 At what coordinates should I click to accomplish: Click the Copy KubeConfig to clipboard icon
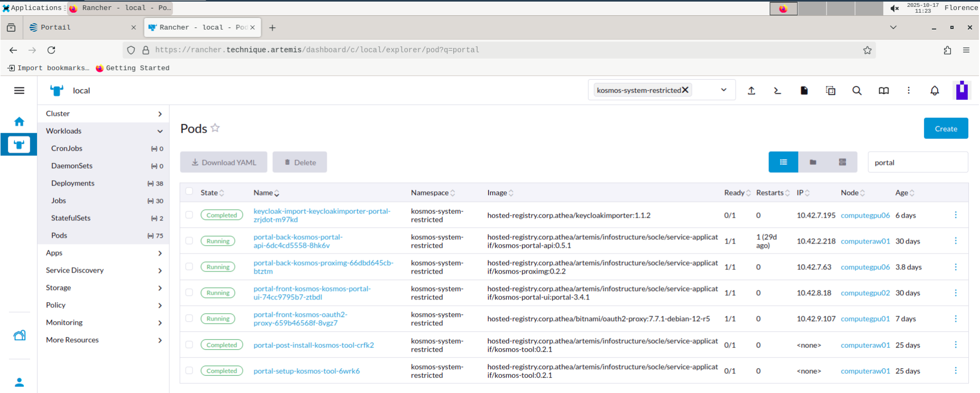click(x=830, y=90)
